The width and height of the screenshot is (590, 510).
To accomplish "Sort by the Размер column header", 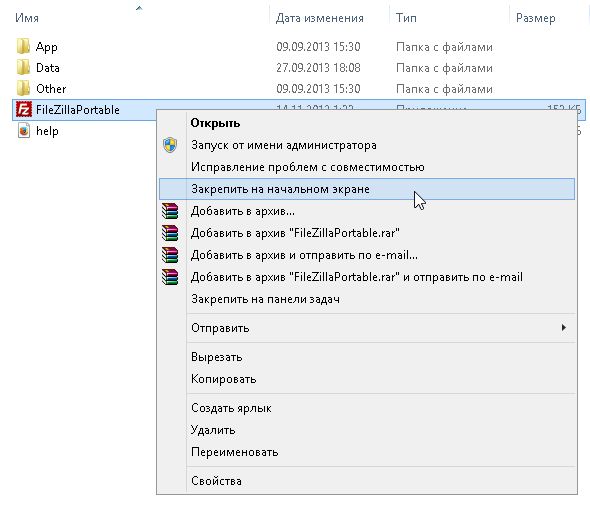I will 535,18.
